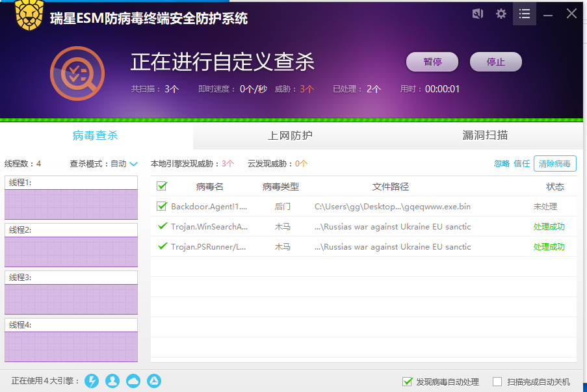Click 本地引擎发现威胁 3个 label
The image size is (587, 392).
[x=192, y=164]
